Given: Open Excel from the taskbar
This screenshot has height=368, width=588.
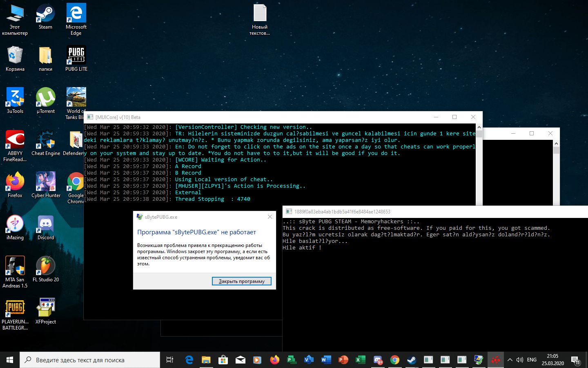Looking at the screenshot, I should point(360,360).
